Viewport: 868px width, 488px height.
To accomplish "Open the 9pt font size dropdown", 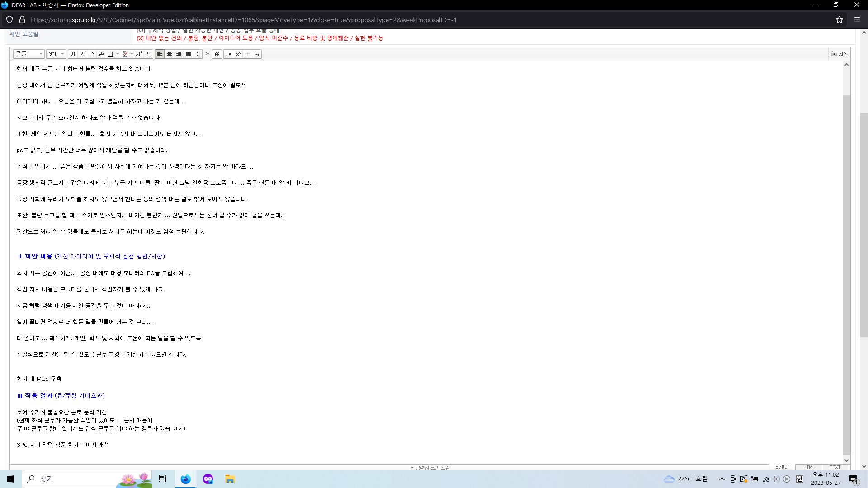I will pos(56,54).
